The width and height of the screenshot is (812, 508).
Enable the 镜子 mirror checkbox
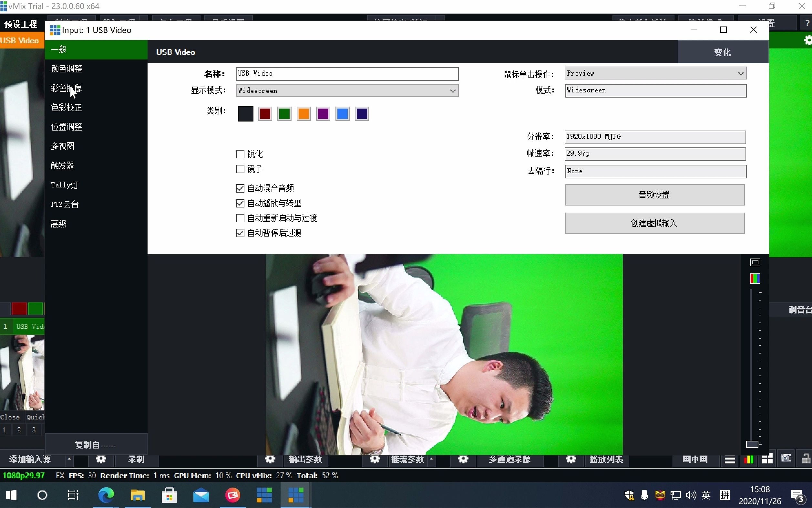[x=240, y=169]
